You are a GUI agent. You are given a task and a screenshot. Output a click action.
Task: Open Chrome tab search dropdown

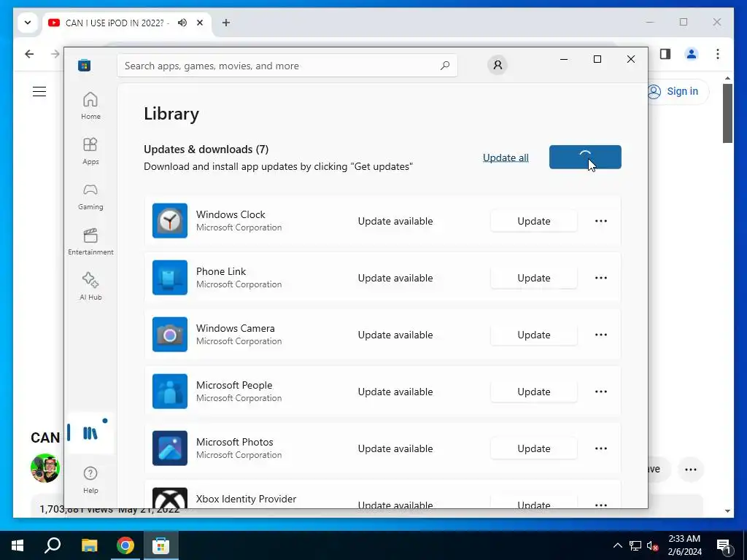(x=28, y=23)
